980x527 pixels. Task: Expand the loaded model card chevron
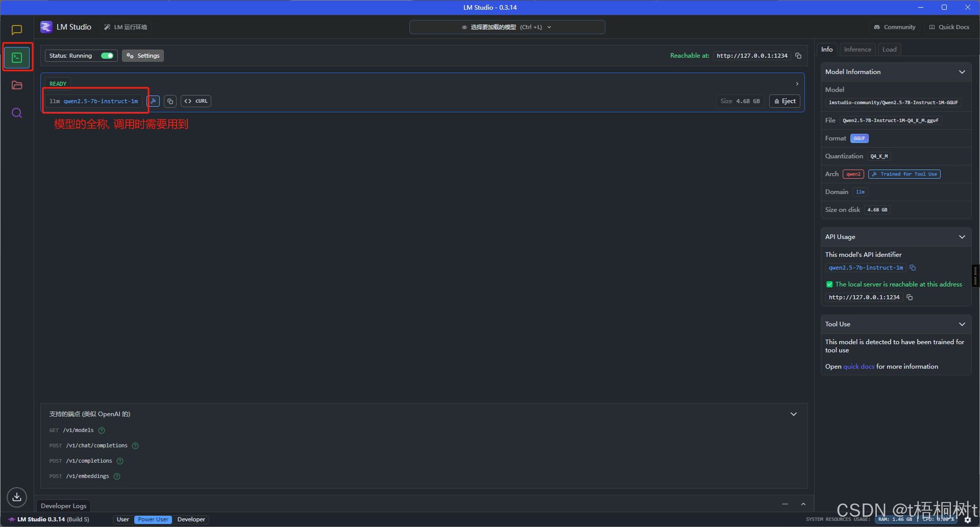pos(797,84)
